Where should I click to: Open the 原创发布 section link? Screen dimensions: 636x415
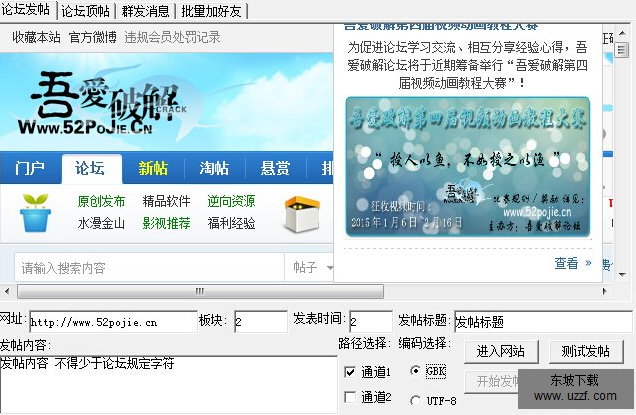point(101,201)
